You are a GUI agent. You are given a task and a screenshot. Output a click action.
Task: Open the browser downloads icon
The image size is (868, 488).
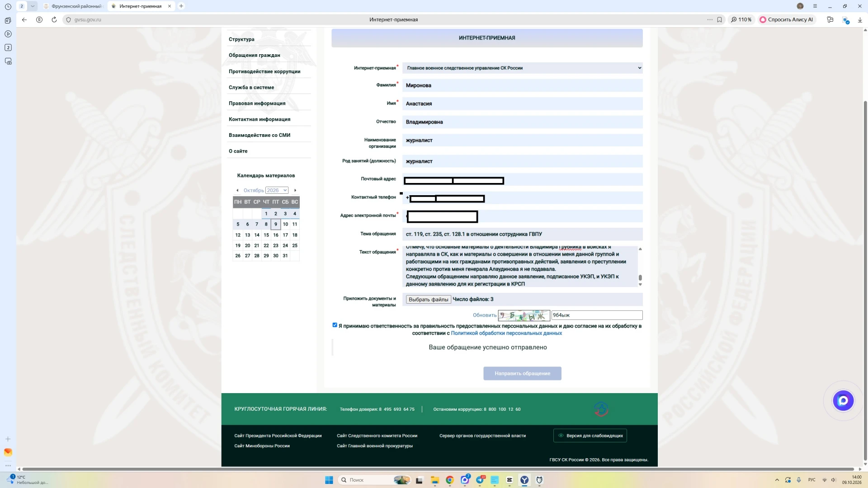tap(860, 19)
